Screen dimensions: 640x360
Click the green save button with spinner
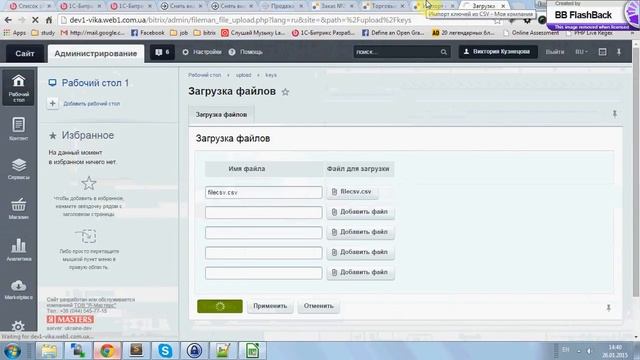pos(220,306)
